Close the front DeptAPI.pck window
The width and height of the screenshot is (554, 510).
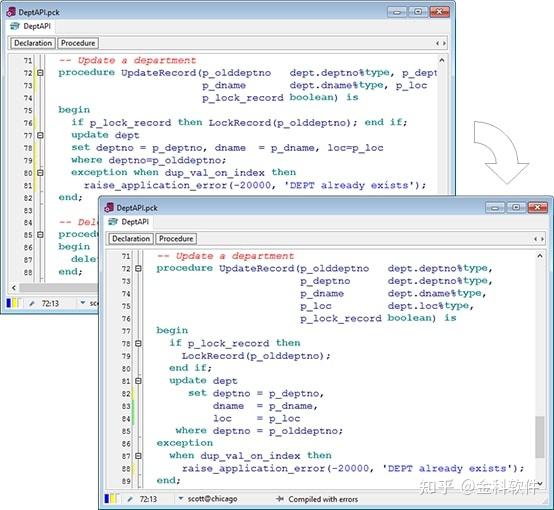click(538, 207)
